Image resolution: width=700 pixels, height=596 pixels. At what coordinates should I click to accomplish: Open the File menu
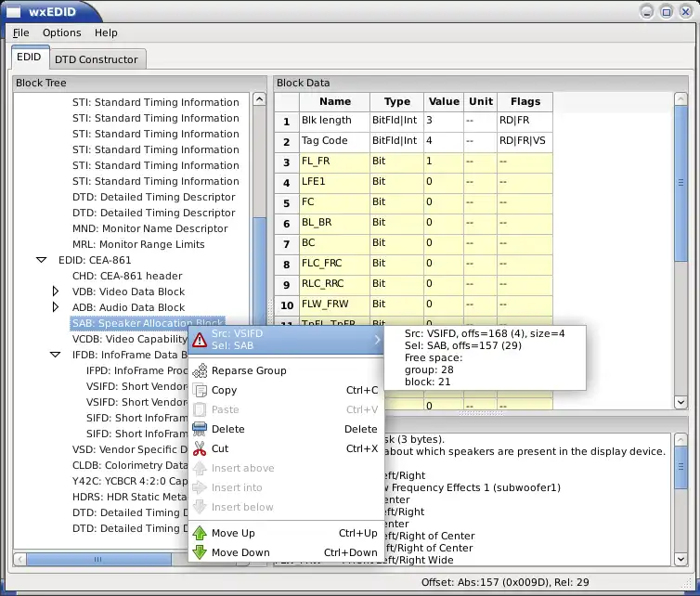tap(20, 32)
